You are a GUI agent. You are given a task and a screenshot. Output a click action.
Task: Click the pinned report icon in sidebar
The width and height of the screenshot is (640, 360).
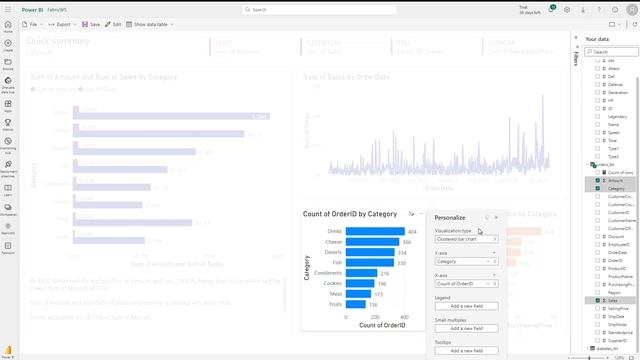tap(8, 248)
